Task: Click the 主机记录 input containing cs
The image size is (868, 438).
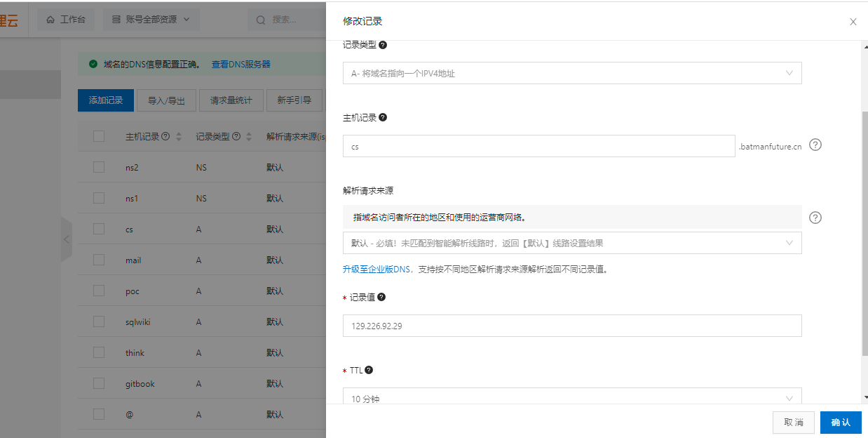Action: (x=538, y=146)
